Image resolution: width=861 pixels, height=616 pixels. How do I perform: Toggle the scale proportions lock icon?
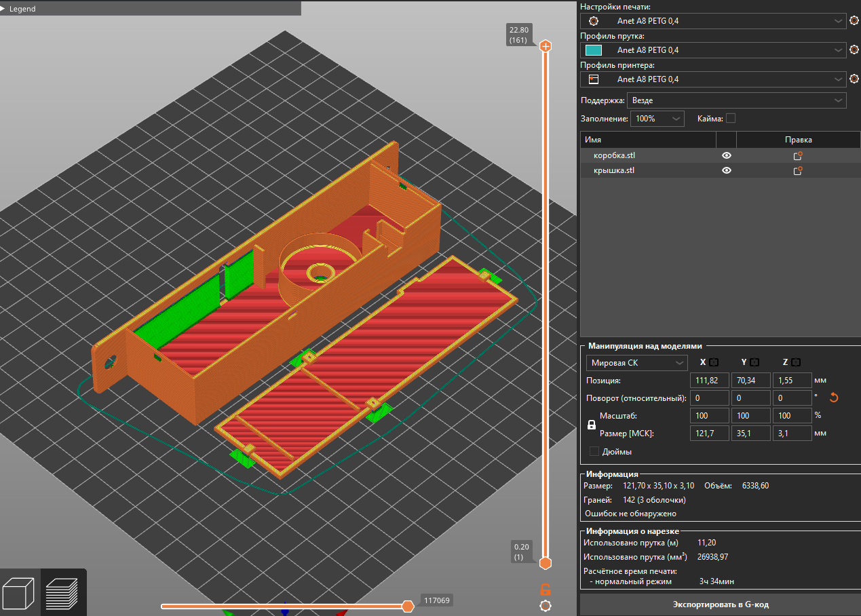pyautogui.click(x=591, y=425)
